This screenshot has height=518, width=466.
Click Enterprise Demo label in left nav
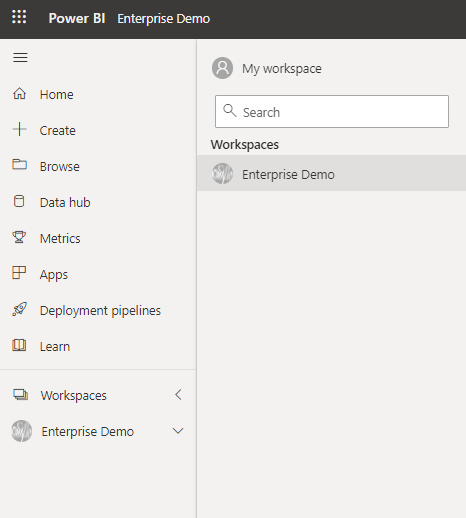point(88,432)
